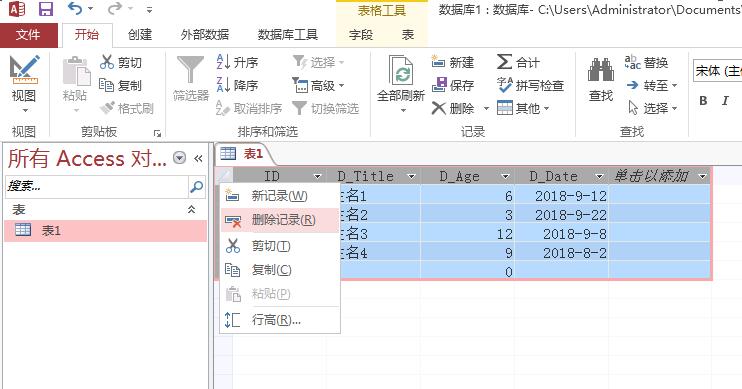742x389 pixels.
Task: Toggle italic formatting button
Action: (x=725, y=100)
